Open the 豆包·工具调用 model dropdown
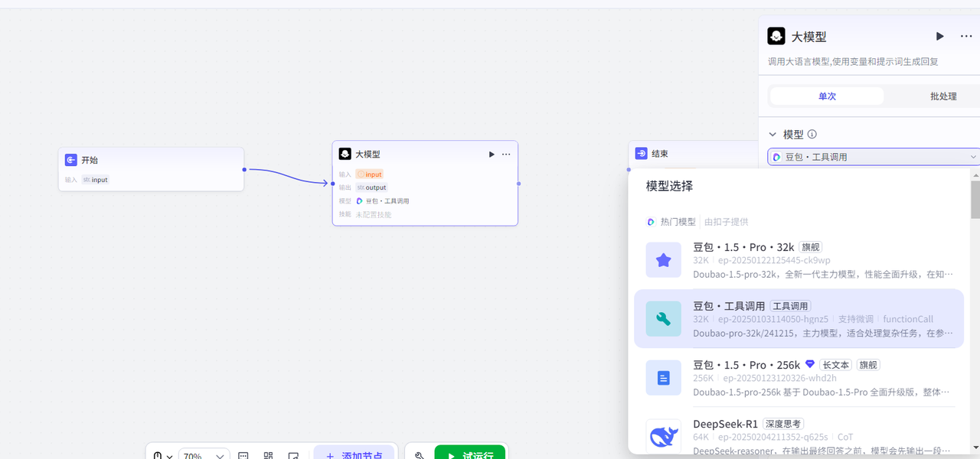980x459 pixels. pyautogui.click(x=874, y=157)
